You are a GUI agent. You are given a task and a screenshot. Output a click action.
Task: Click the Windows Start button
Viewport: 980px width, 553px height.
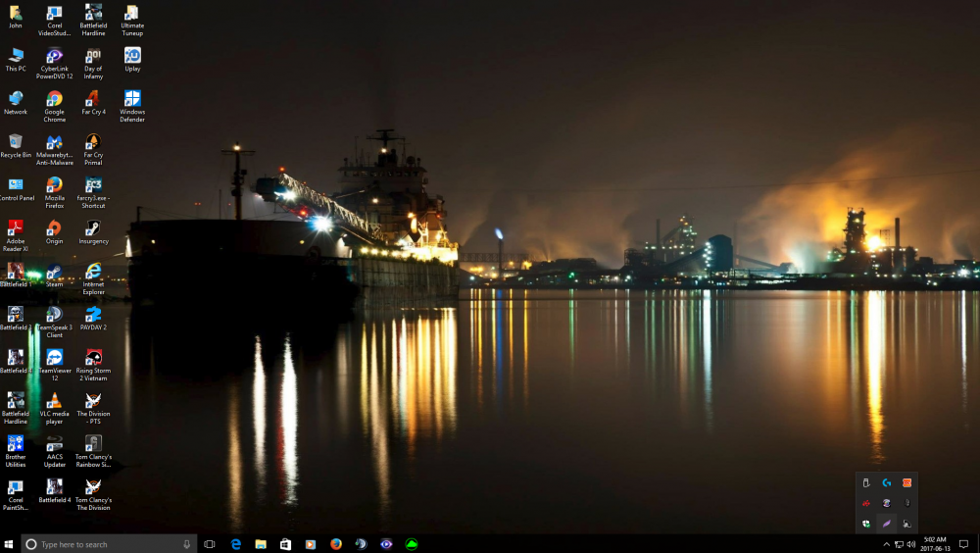(9, 544)
